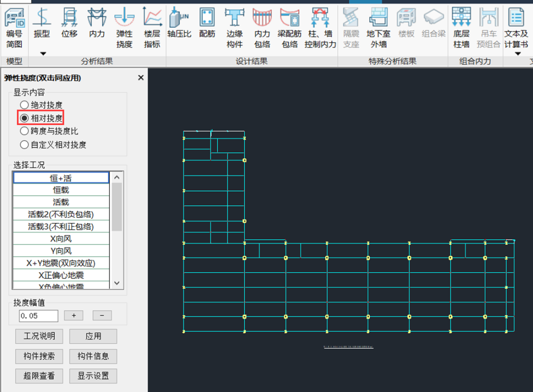Screen dimensions: 533x392
Task: Choose the X正偏心地震 load case
Action: 61,275
